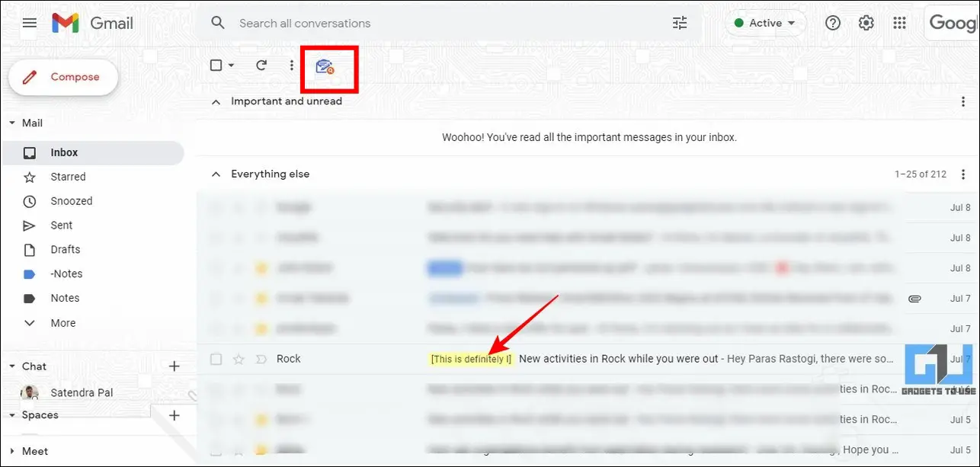The width and height of the screenshot is (980, 467).
Task: Click Satendra Pal's avatar in Chat
Action: (30, 393)
